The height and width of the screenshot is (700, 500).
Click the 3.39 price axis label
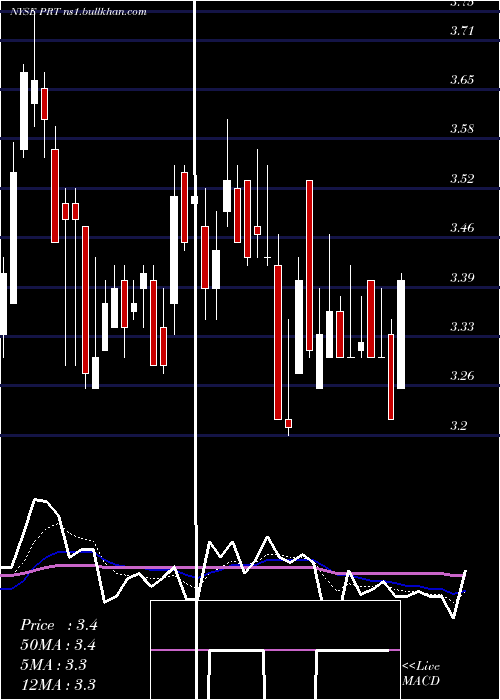coord(461,277)
